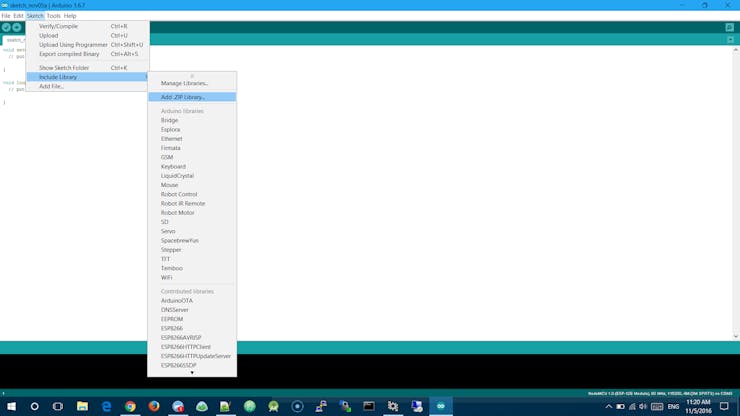
Task: Include the ESP8266AVRISP library
Action: coord(192,338)
